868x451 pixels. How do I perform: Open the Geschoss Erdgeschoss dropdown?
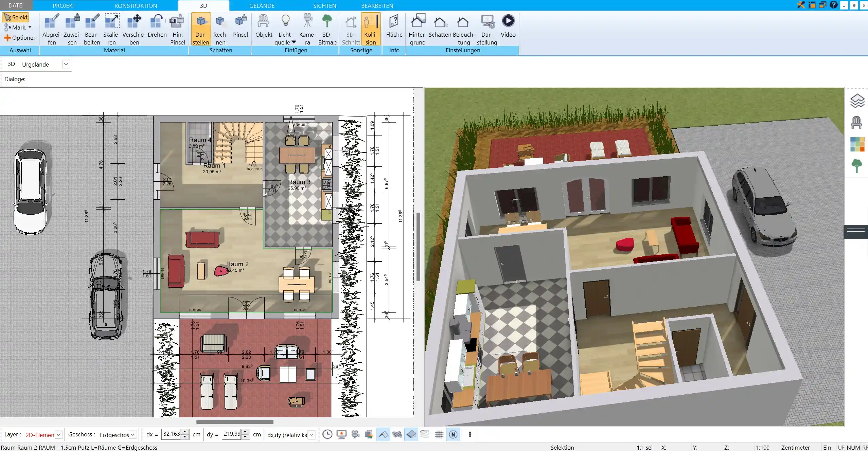(x=133, y=434)
